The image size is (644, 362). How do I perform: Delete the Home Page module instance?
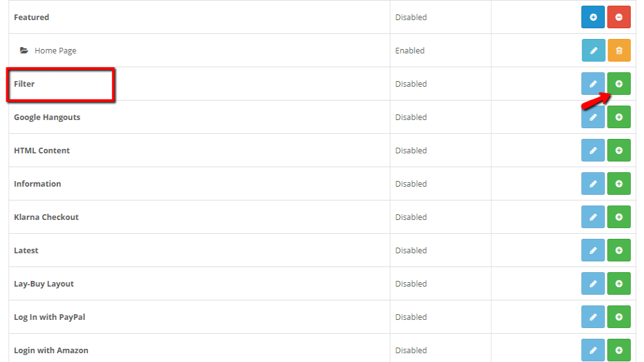(619, 51)
